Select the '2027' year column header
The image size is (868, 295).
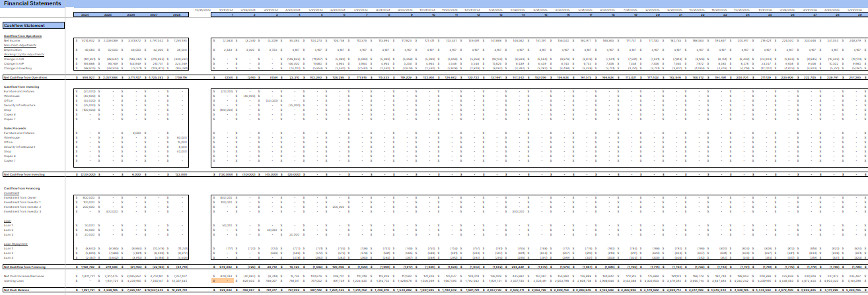pos(155,14)
